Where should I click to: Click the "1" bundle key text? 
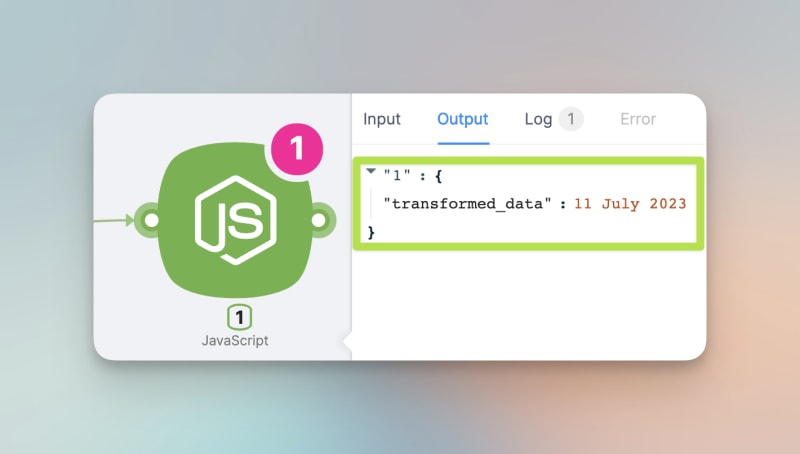[397, 176]
